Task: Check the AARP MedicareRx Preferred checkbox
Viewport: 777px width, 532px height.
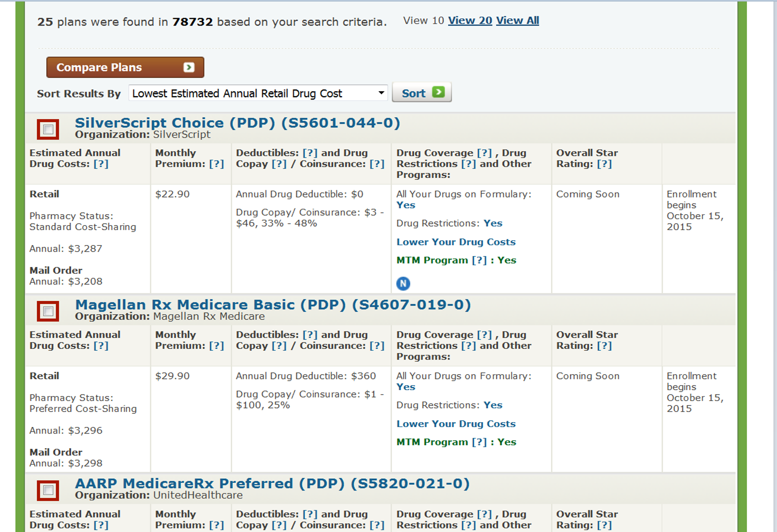Action: click(48, 491)
